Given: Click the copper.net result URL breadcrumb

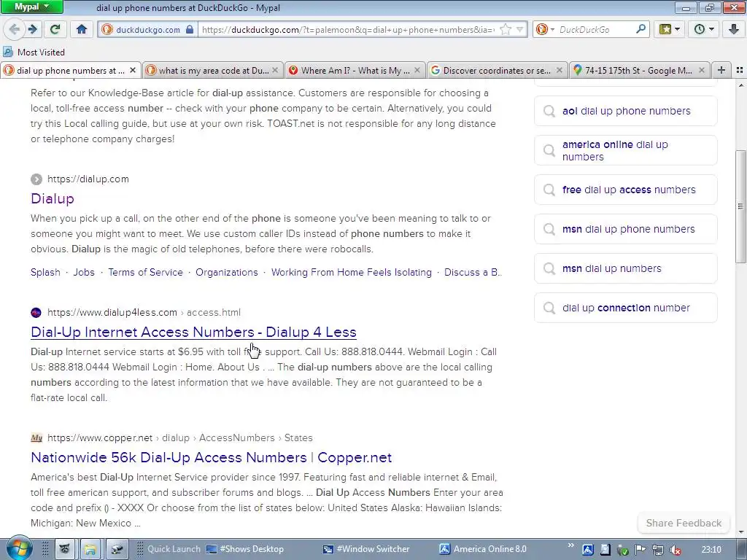Looking at the screenshot, I should point(180,437).
